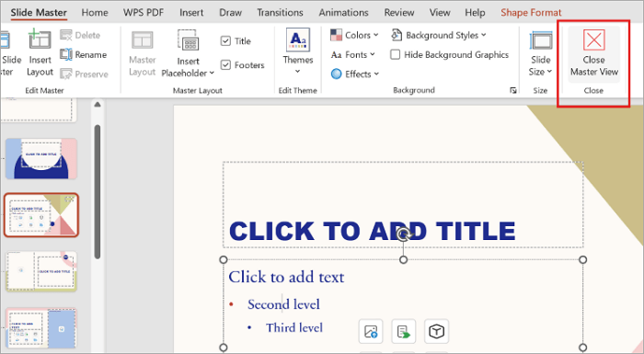644x354 pixels.
Task: Click the 'Click to add text' line
Action: [x=286, y=277]
